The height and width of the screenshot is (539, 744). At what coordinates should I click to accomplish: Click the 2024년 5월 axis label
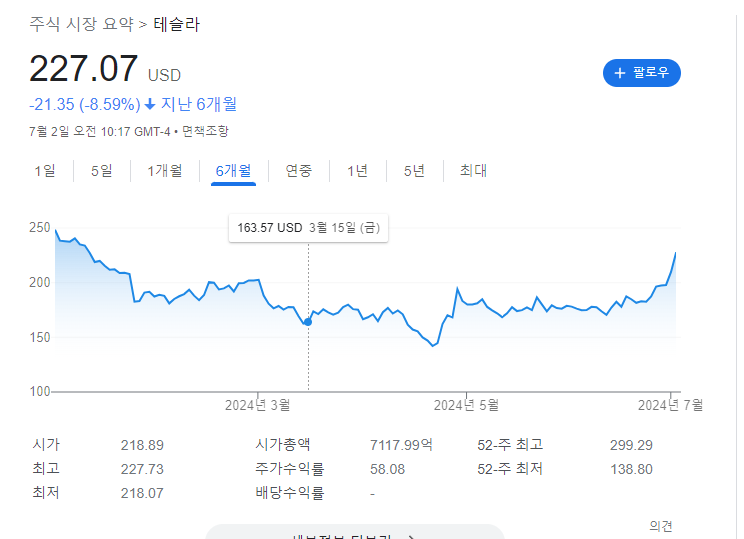(x=466, y=405)
